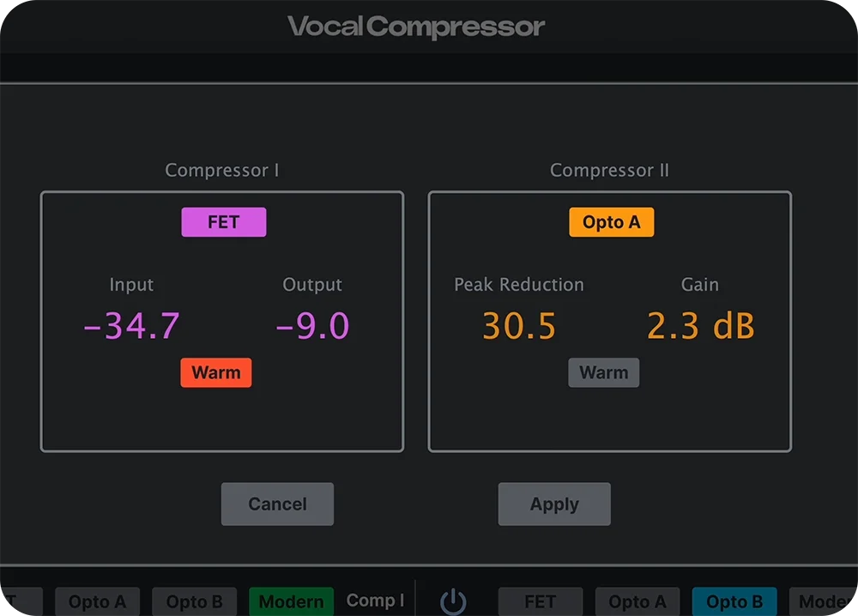Click the Output label

tap(312, 285)
